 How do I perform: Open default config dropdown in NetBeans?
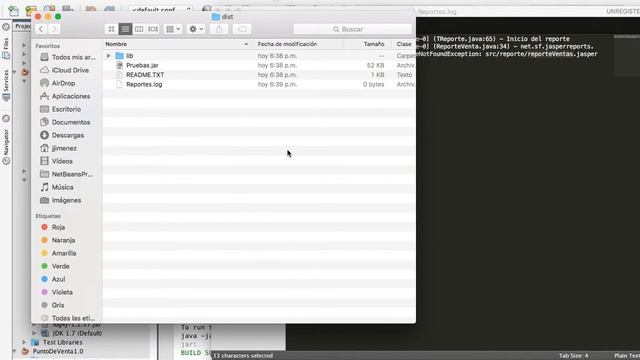(x=160, y=9)
